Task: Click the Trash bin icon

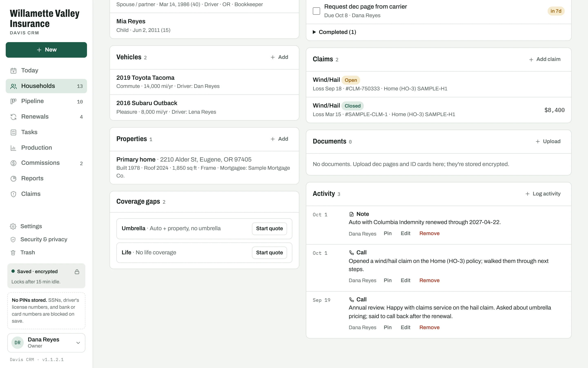Action: [x=13, y=253]
